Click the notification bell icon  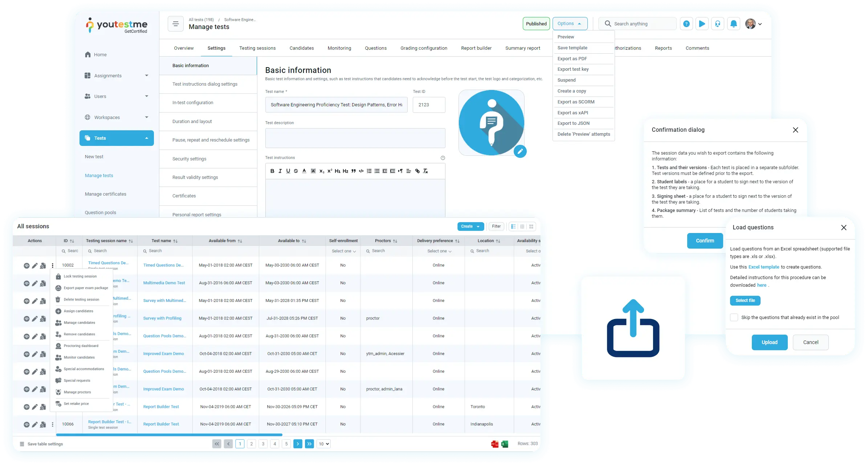(x=733, y=24)
